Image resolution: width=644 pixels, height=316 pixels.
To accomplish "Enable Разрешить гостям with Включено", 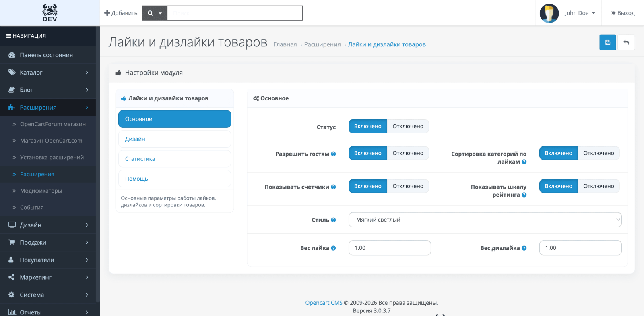I will (368, 153).
